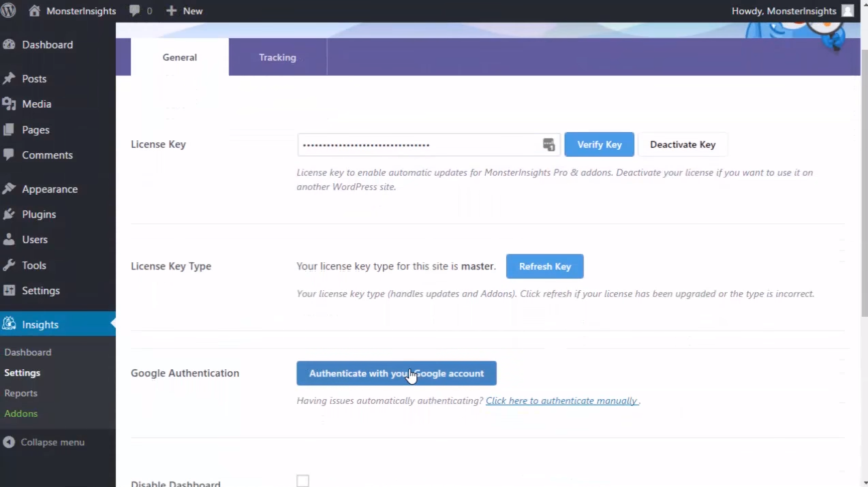Open Insights Settings submenu item
Image resolution: width=868 pixels, height=487 pixels.
[22, 373]
